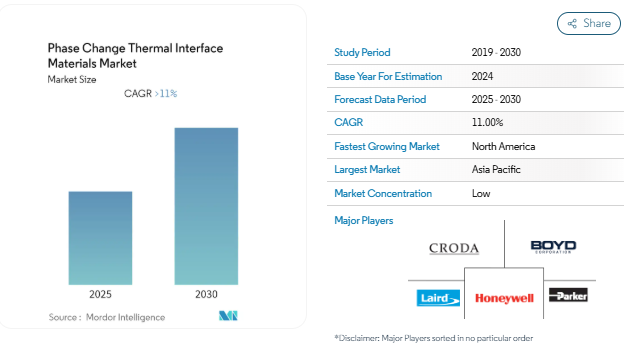Click the Study Period label
The height and width of the screenshot is (364, 624).
coord(362,53)
